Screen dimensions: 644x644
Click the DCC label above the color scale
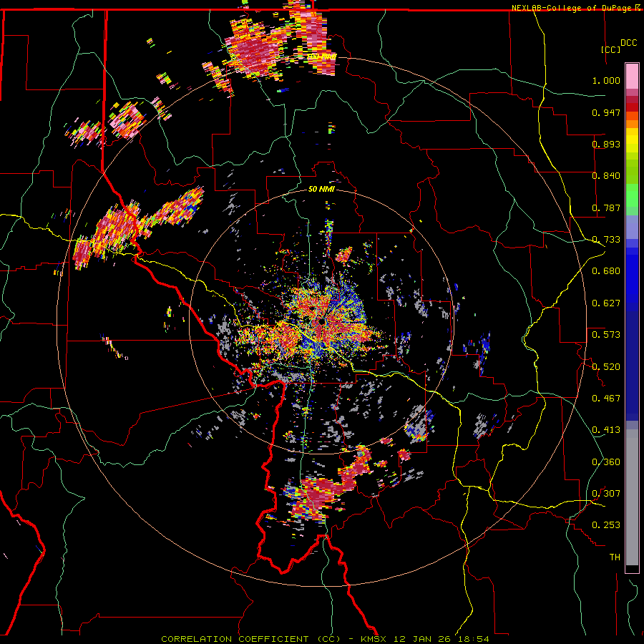pyautogui.click(x=628, y=42)
